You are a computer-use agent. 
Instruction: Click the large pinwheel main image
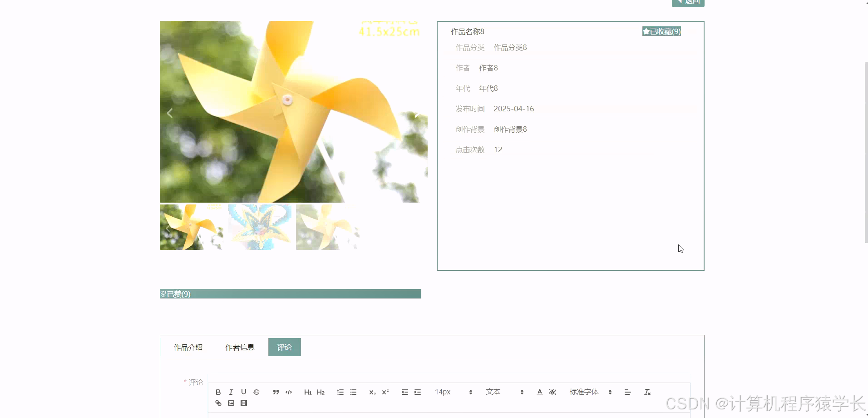294,112
